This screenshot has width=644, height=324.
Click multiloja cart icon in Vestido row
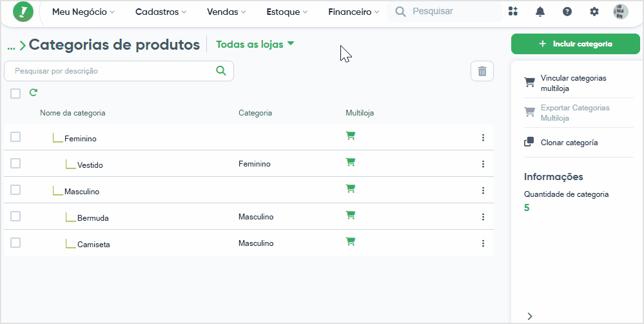[x=350, y=162]
